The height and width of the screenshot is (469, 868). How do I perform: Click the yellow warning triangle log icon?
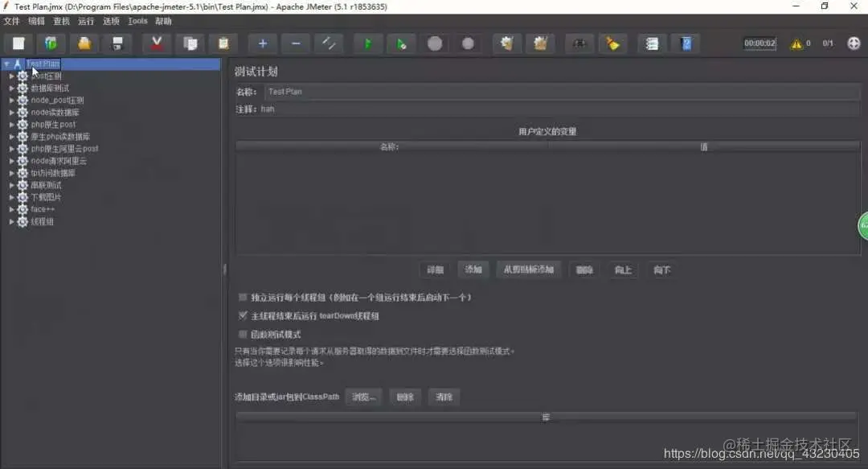pos(796,43)
